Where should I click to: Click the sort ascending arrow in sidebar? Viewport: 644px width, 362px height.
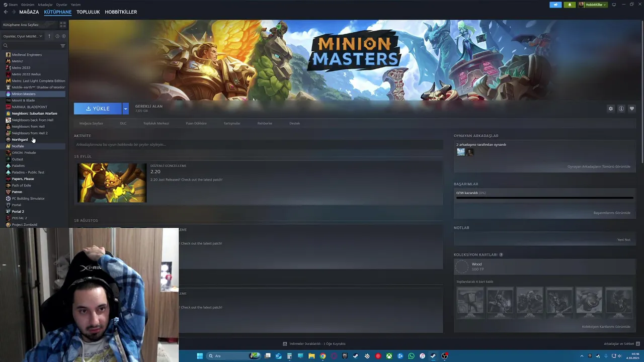(49, 36)
